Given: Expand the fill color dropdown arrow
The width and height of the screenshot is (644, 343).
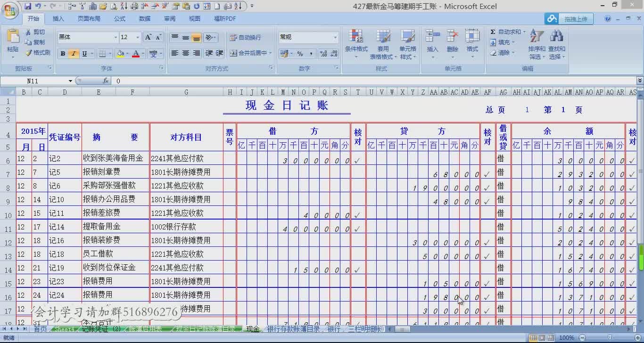Looking at the screenshot, I should pos(128,54).
